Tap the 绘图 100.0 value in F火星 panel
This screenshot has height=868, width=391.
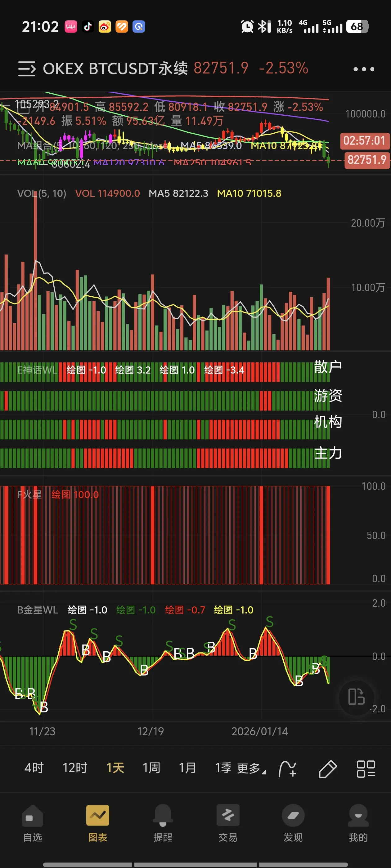coord(75,495)
